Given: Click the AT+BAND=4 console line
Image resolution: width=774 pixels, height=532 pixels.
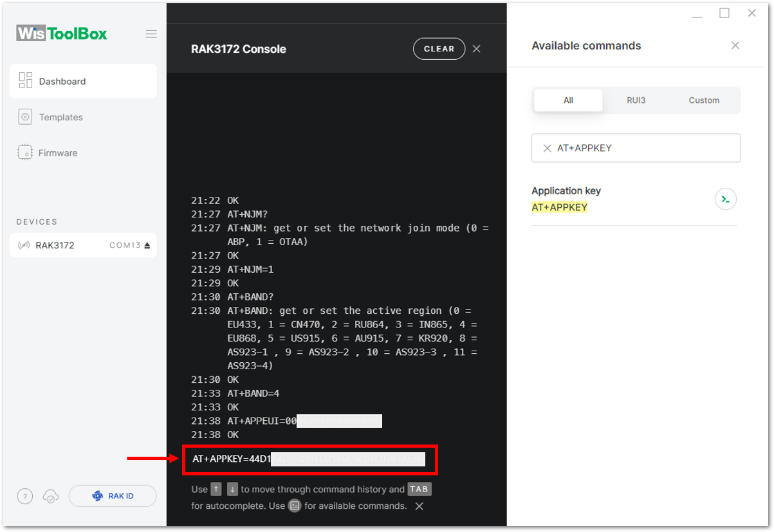Looking at the screenshot, I should [253, 393].
